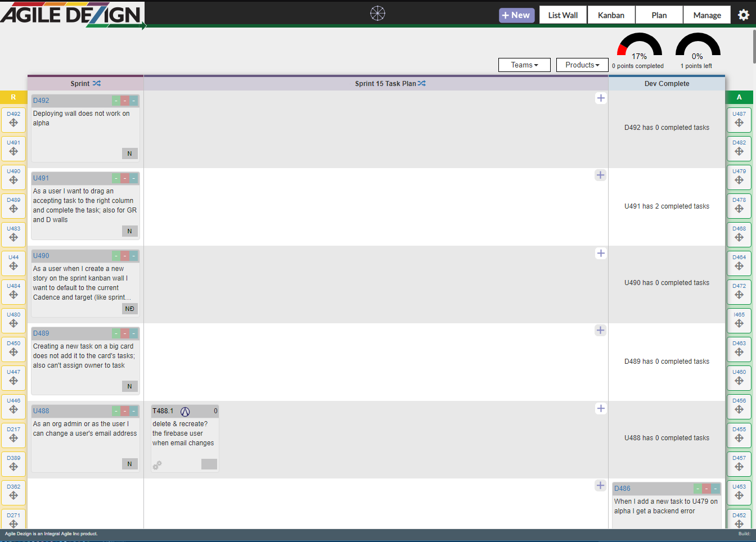Click the wheel icon in header center

click(x=377, y=13)
